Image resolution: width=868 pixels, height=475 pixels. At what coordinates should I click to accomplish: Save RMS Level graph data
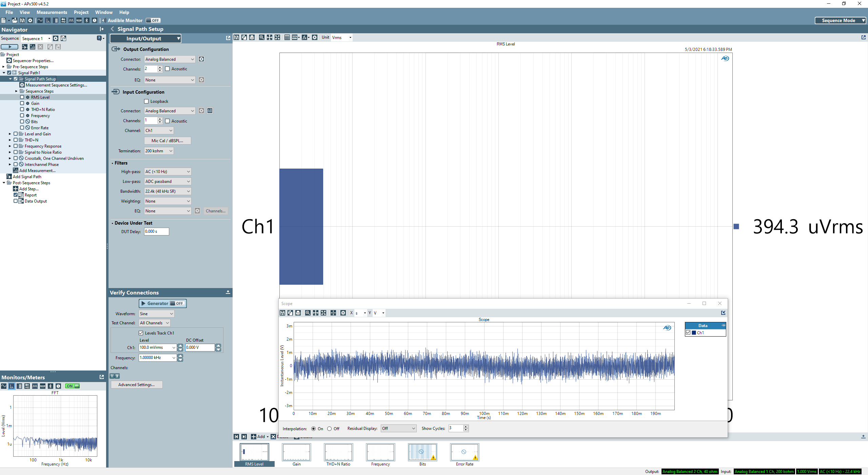(x=236, y=37)
